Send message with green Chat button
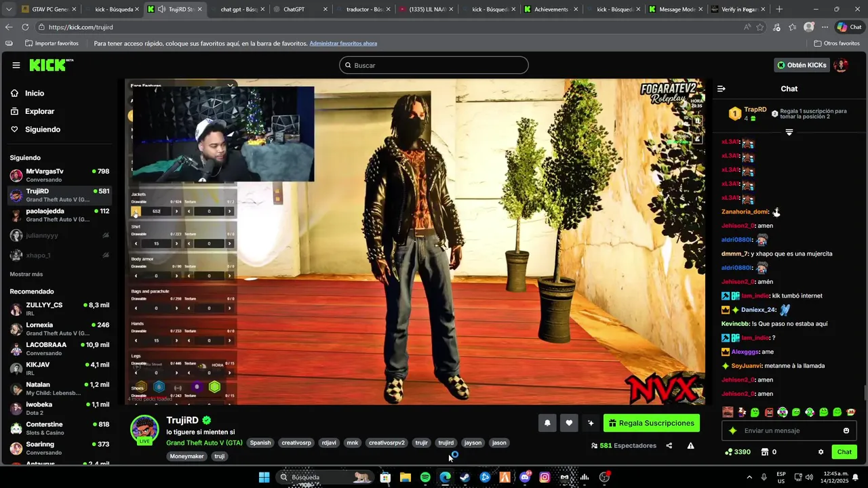Screen dimensions: 868x488 point(844,452)
